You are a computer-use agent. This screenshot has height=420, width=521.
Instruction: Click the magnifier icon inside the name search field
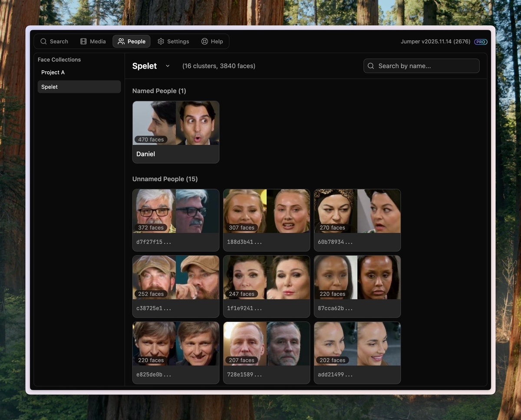pyautogui.click(x=370, y=66)
